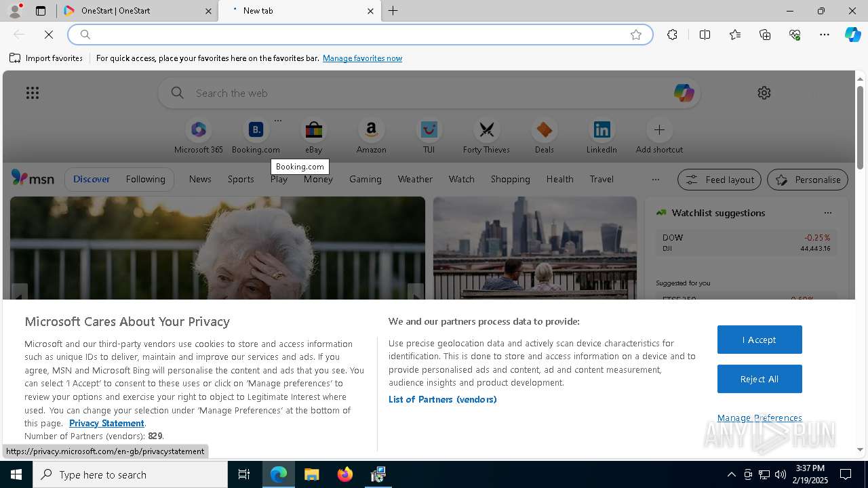This screenshot has width=868, height=488.
Task: Add this page to favorites star
Action: (636, 35)
